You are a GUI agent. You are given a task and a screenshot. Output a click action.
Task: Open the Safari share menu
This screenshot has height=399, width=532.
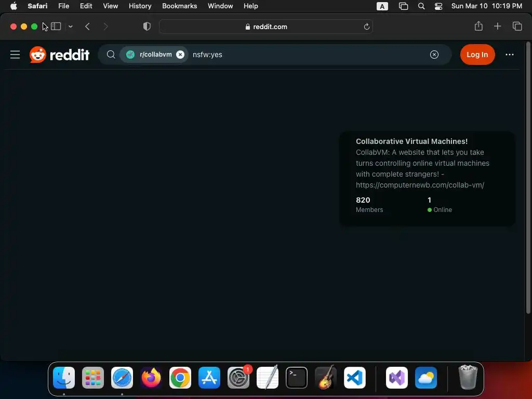pyautogui.click(x=478, y=26)
